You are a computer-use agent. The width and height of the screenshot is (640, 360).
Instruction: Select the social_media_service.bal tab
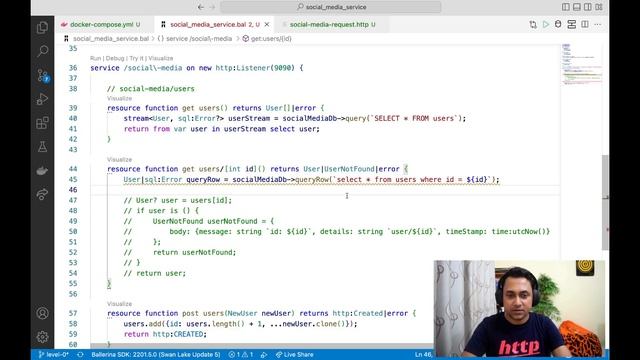click(215, 24)
